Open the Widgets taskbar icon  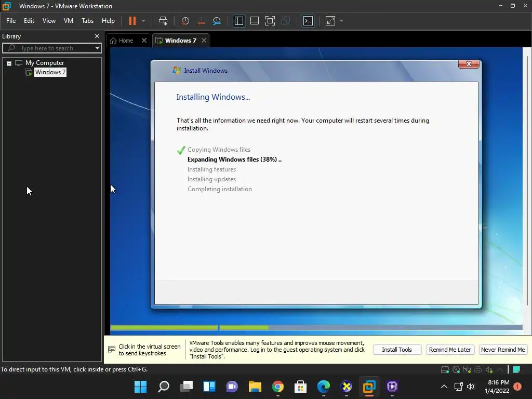[209, 387]
